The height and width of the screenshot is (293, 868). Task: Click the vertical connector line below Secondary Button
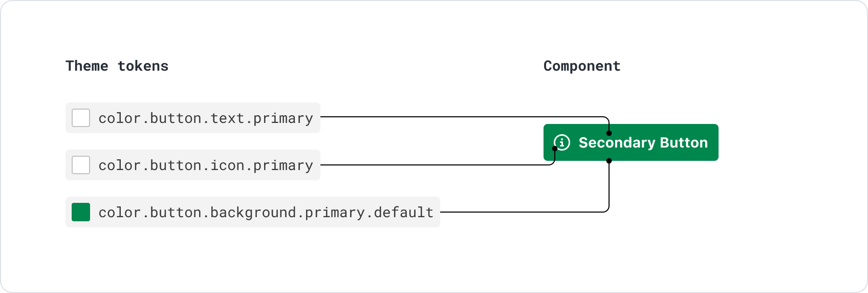pos(609,187)
